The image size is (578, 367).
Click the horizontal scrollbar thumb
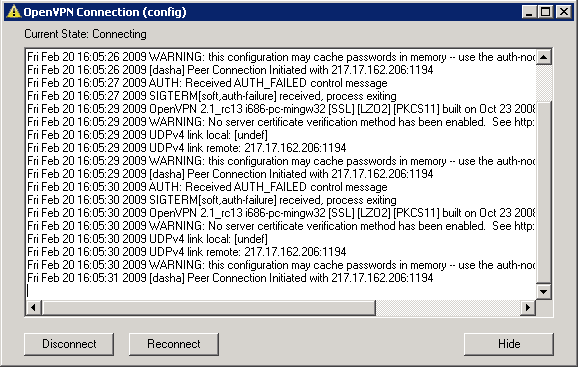tap(208, 308)
